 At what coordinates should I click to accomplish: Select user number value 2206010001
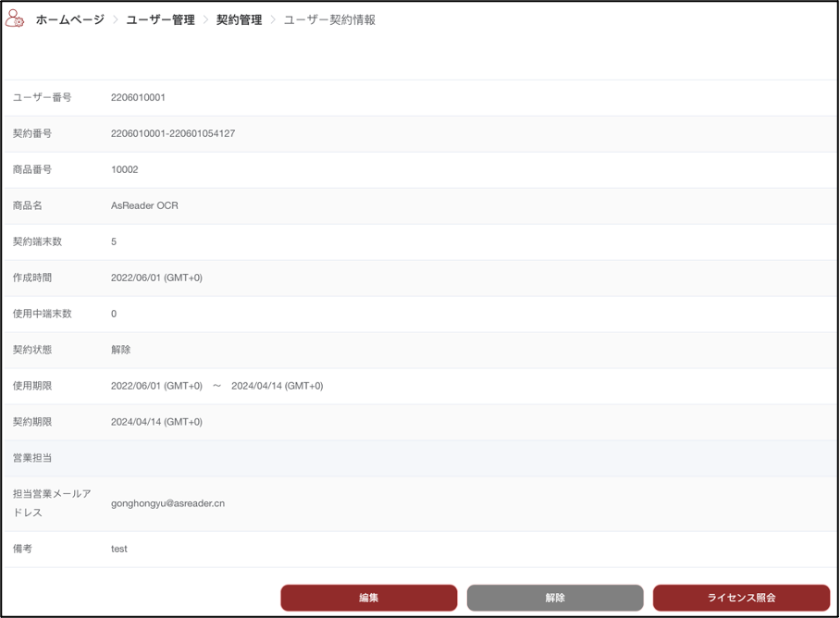point(138,97)
